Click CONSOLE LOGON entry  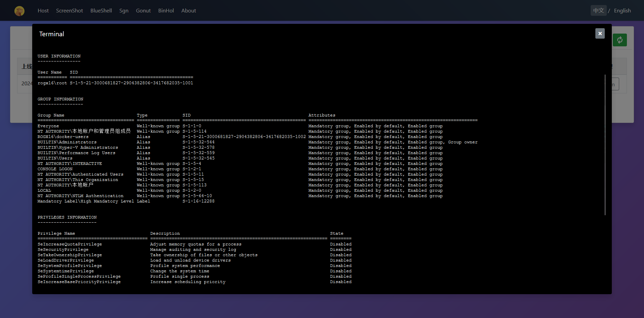[x=55, y=169]
